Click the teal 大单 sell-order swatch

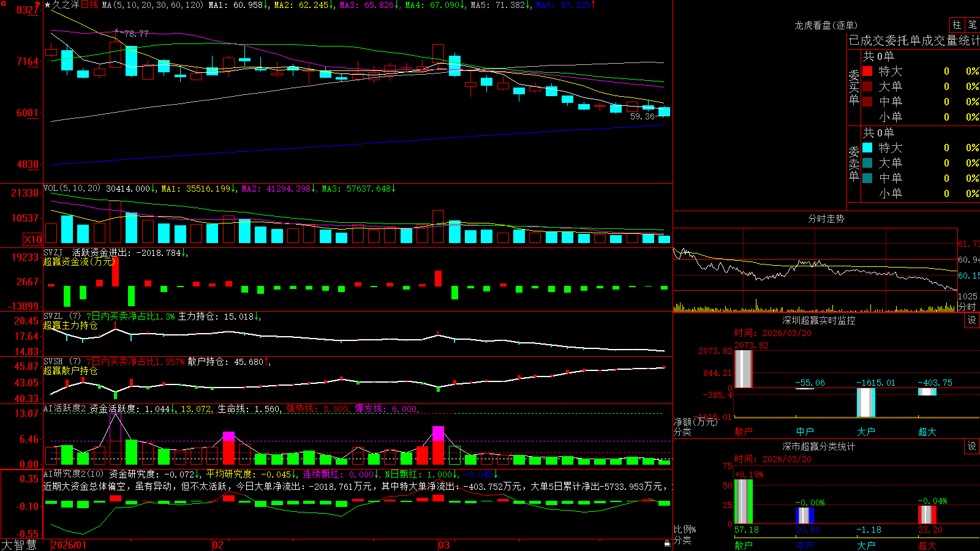tap(867, 163)
